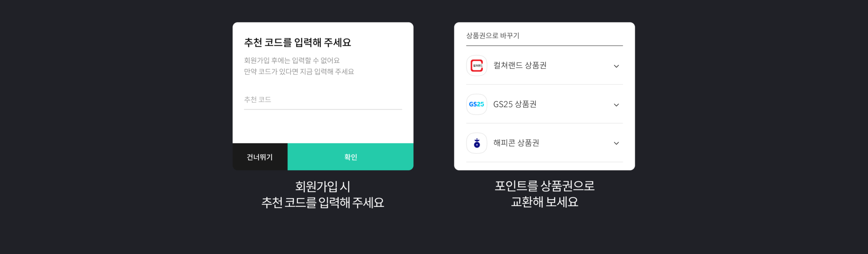Click the 회원가입 후에는 입력할 수 없어요 text

pos(292,60)
